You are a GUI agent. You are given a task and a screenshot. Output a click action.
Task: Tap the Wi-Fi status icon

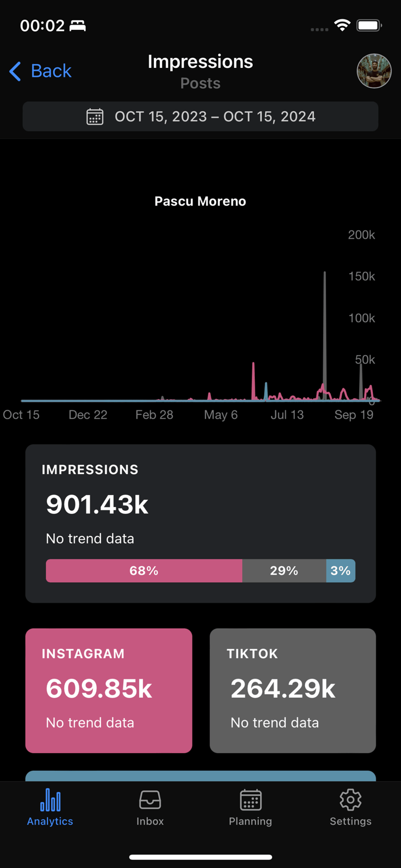click(x=342, y=25)
